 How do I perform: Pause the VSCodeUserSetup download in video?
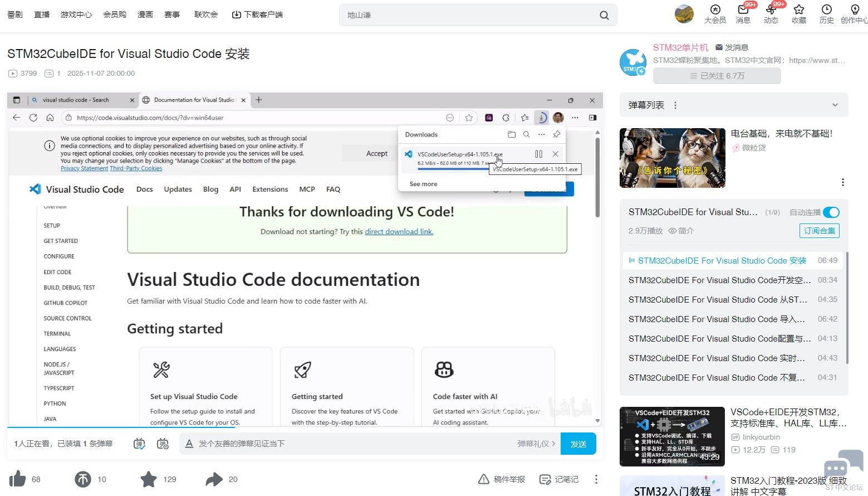[x=538, y=154]
